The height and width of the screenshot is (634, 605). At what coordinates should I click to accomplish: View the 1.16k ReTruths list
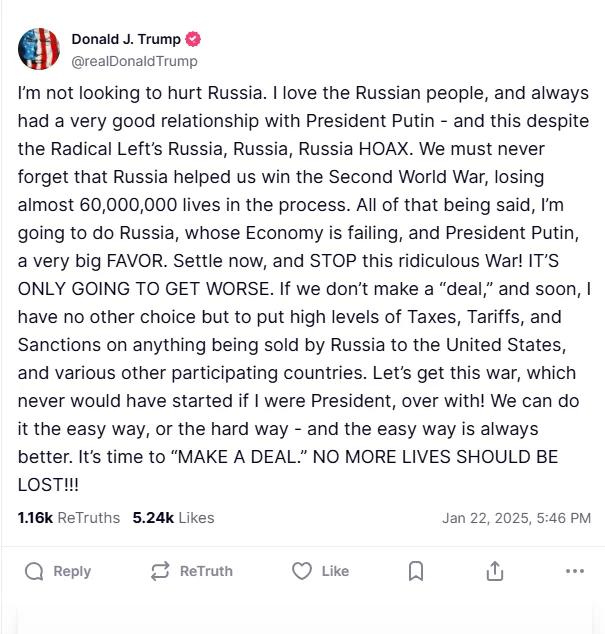click(x=69, y=518)
